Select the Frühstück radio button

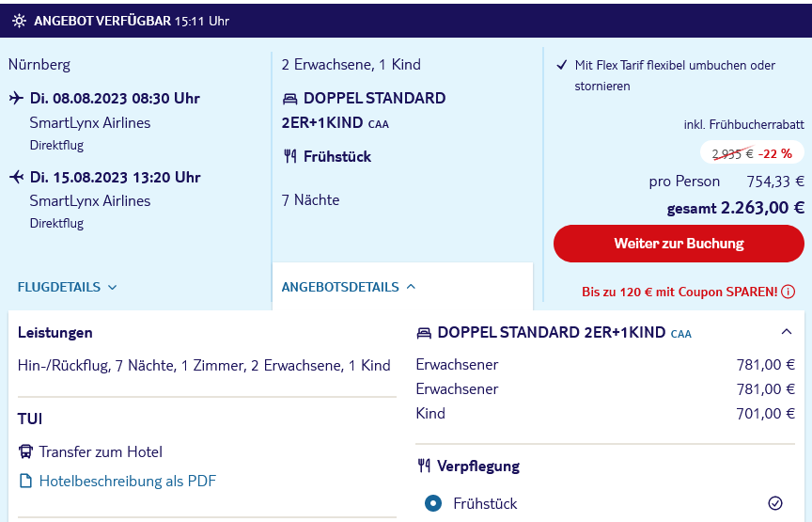[433, 503]
